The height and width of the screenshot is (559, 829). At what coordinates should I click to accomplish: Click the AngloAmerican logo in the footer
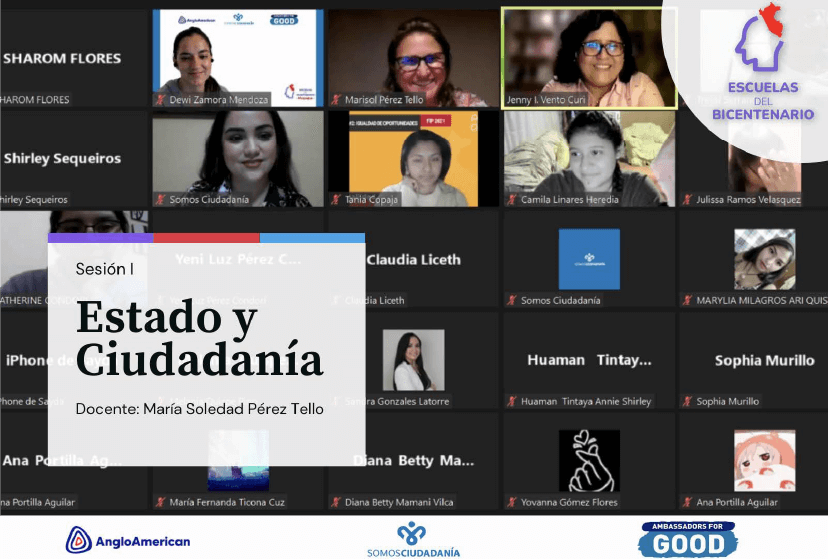click(x=127, y=540)
